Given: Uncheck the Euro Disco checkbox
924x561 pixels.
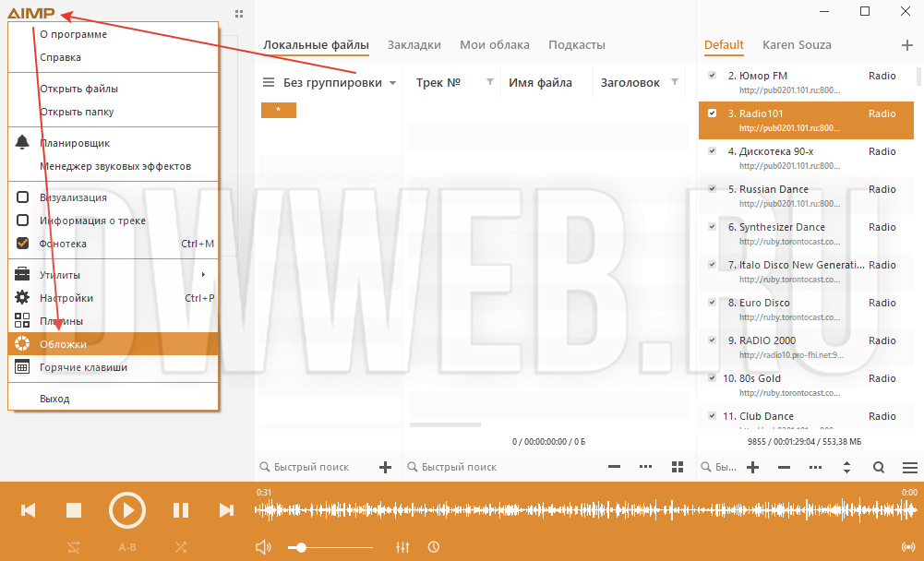Looking at the screenshot, I should coord(712,303).
